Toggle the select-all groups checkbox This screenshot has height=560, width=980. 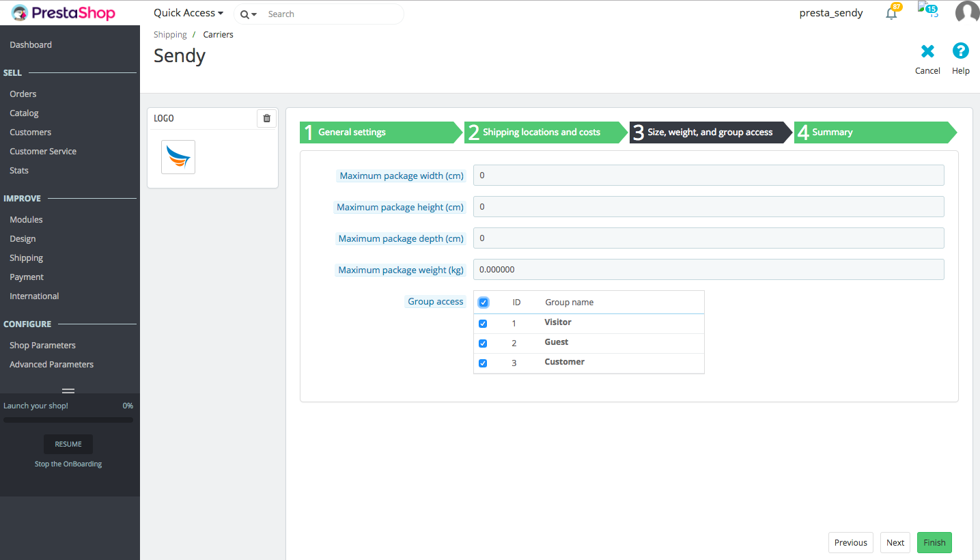pyautogui.click(x=484, y=303)
